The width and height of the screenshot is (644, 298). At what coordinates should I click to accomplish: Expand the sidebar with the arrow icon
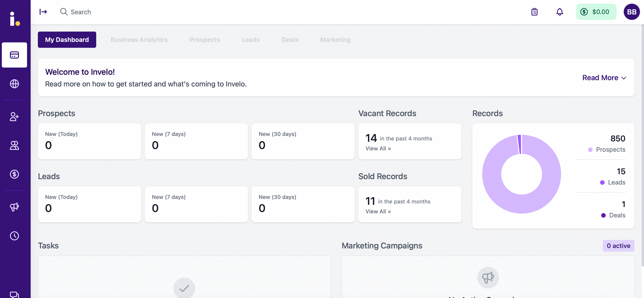pyautogui.click(x=43, y=12)
